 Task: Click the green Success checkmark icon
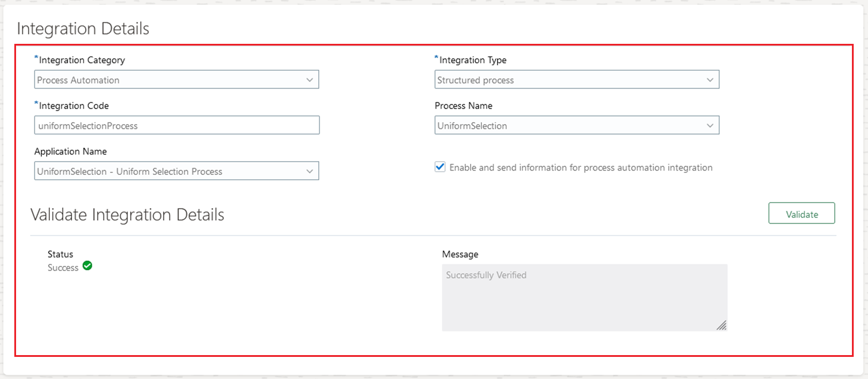tap(87, 266)
